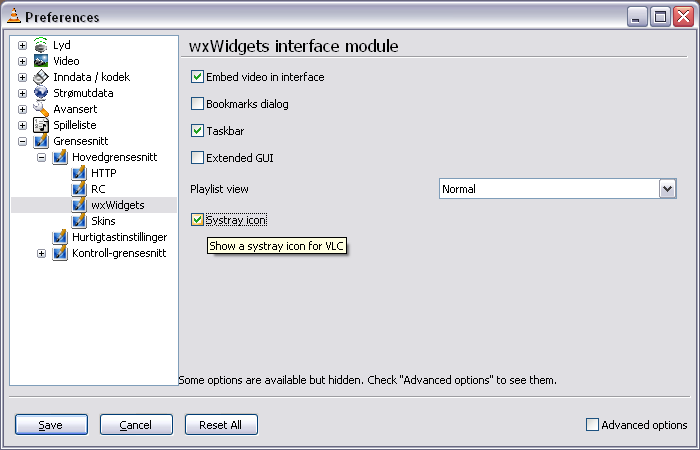The height and width of the screenshot is (450, 700).
Task: Cancel the preferences dialog
Action: pos(136,425)
